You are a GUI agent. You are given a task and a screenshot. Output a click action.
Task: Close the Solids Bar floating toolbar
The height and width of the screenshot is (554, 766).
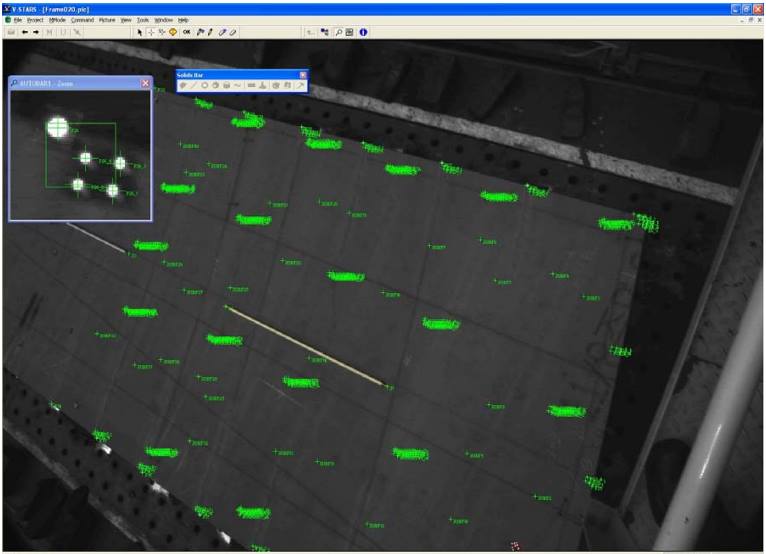click(x=303, y=75)
